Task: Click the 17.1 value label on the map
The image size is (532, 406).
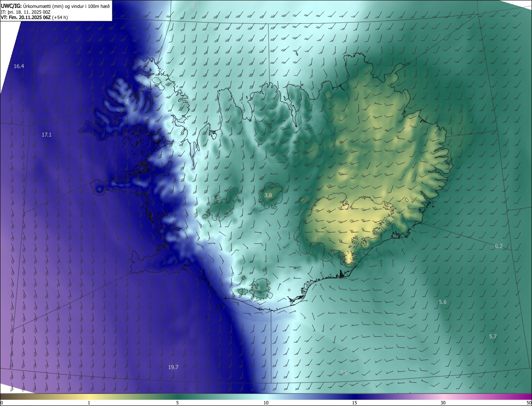Action: [x=47, y=135]
